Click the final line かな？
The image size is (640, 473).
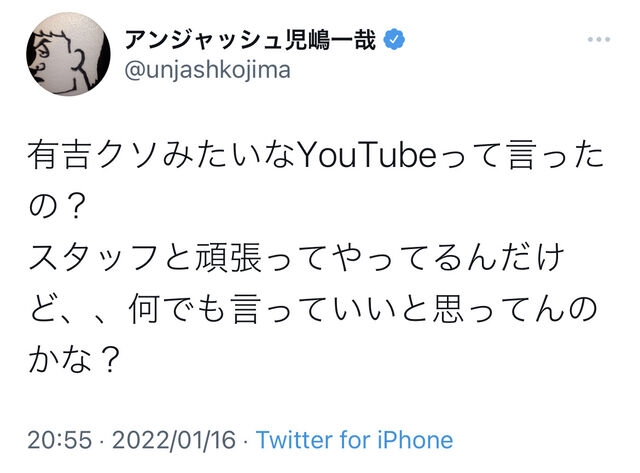(75, 357)
